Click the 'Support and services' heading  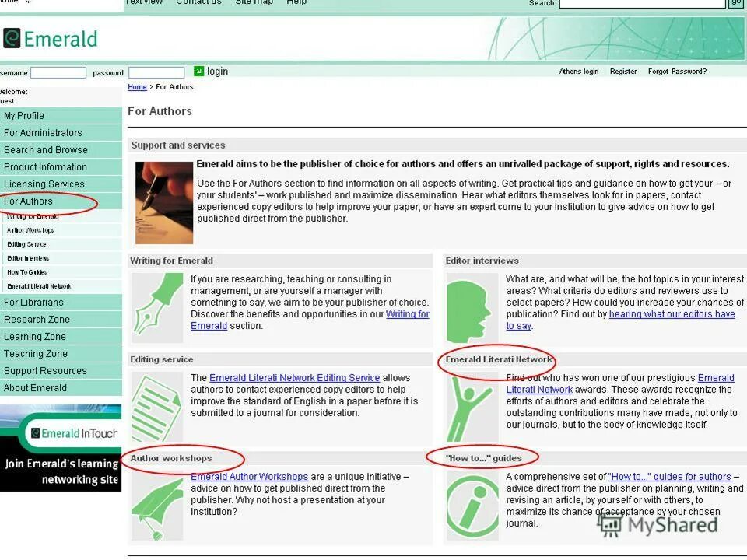tap(178, 145)
